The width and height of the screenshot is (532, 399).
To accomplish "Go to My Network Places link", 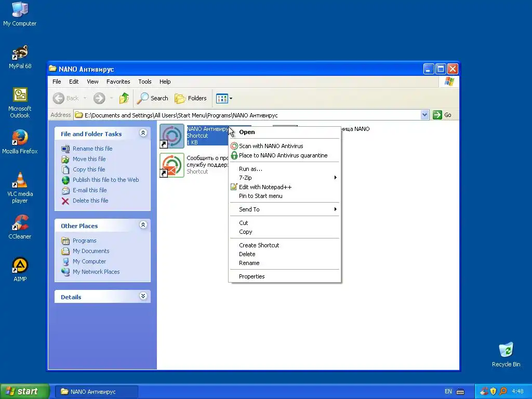I will click(x=96, y=272).
